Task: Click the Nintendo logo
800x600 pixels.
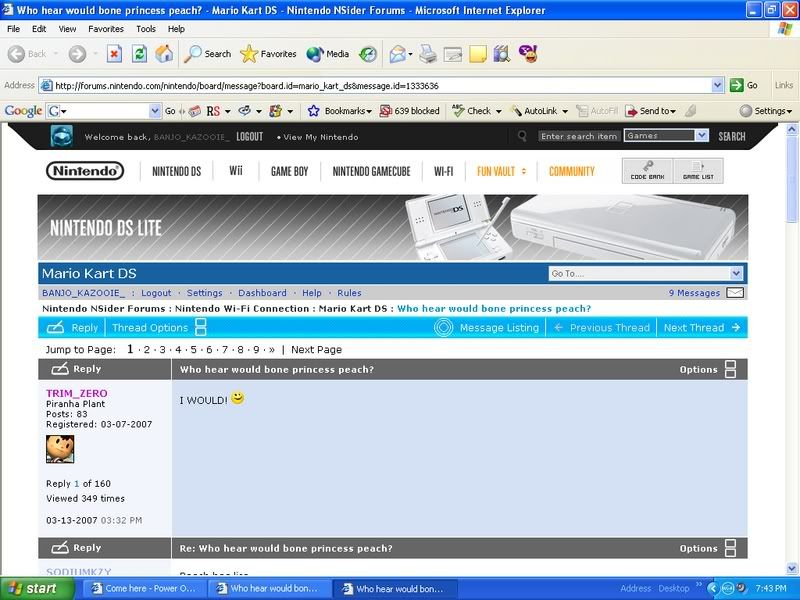Action: click(85, 171)
